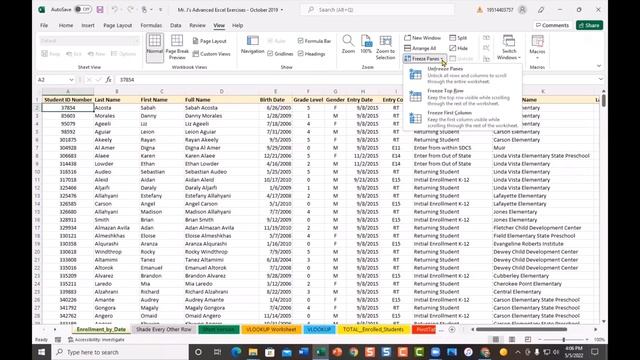This screenshot has width=640, height=360.
Task: Open Custom Views dialog
Action: pyautogui.click(x=211, y=53)
